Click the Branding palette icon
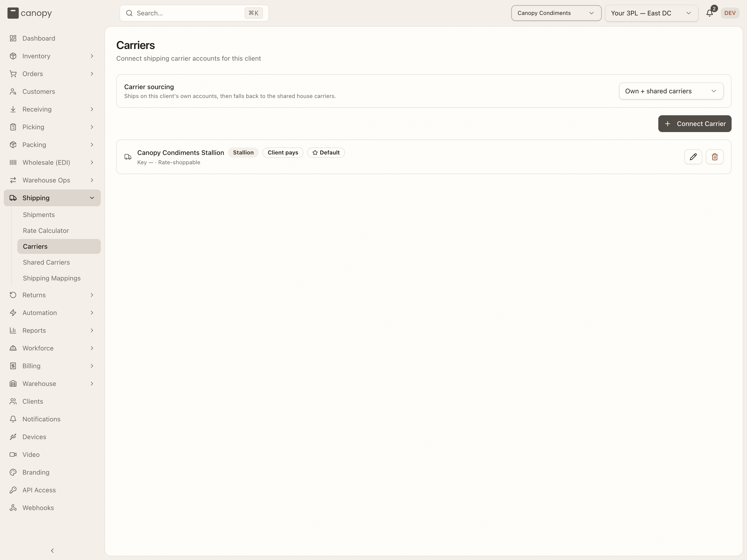Screen dimensions: 747x560 (x=13, y=472)
